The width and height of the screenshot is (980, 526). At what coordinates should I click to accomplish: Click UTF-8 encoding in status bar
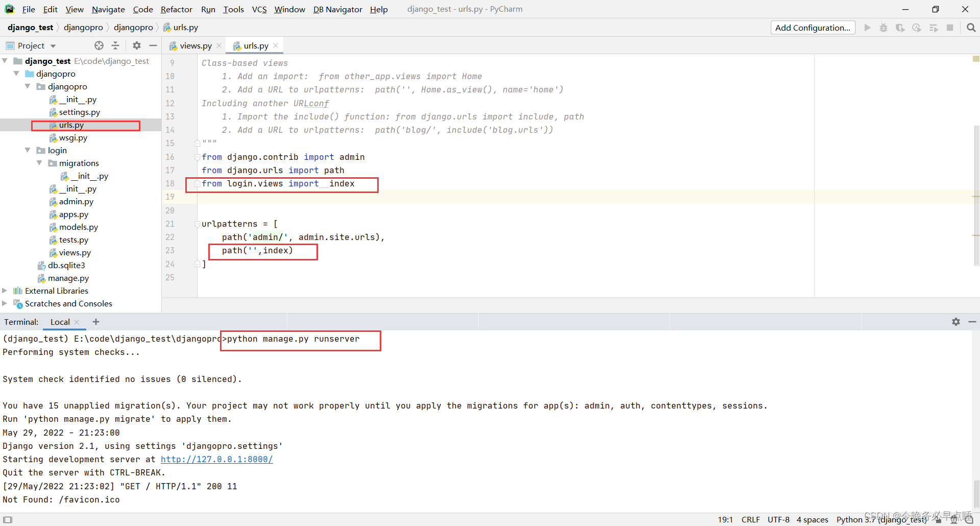[x=778, y=519]
